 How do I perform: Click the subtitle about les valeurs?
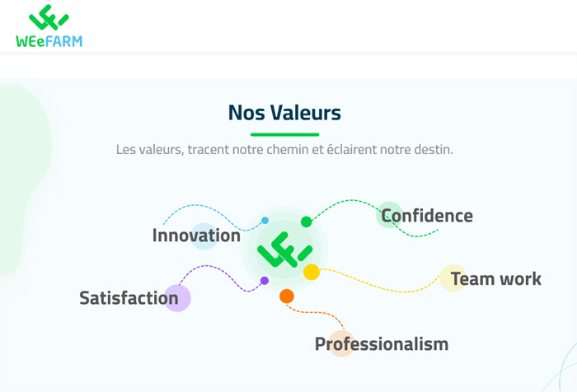(284, 150)
